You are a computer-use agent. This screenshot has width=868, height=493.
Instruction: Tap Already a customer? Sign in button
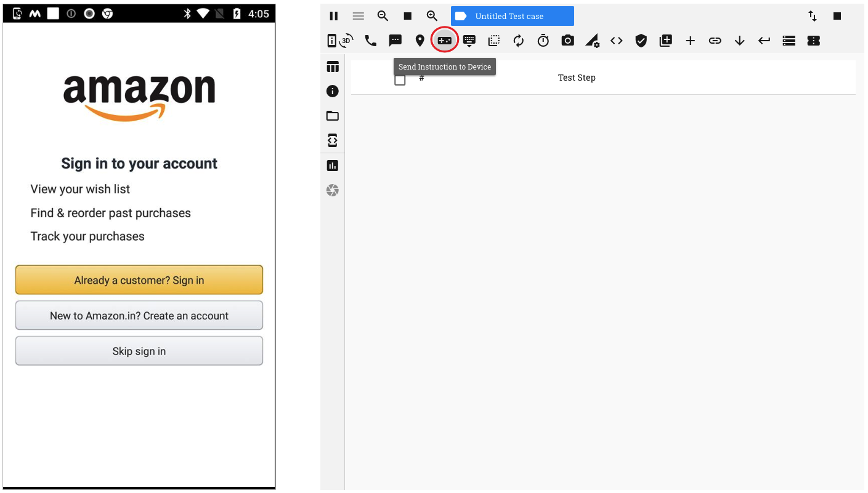click(139, 280)
